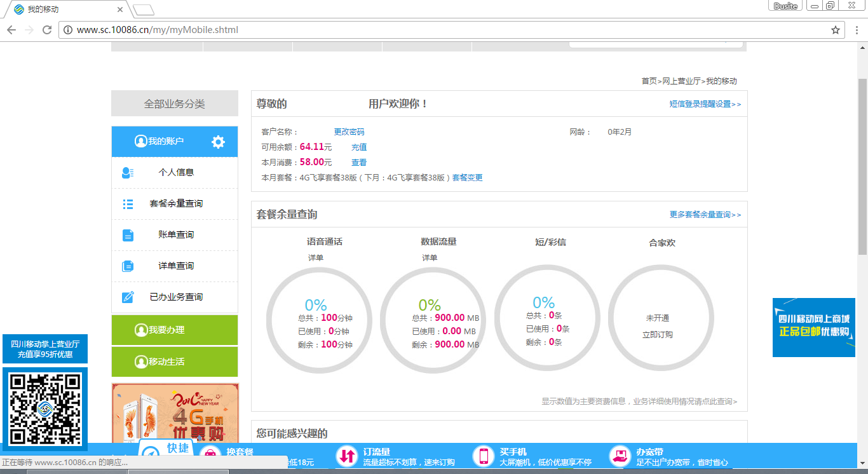Click the 换套餐 bag icon
The image size is (868, 474).
tap(210, 455)
